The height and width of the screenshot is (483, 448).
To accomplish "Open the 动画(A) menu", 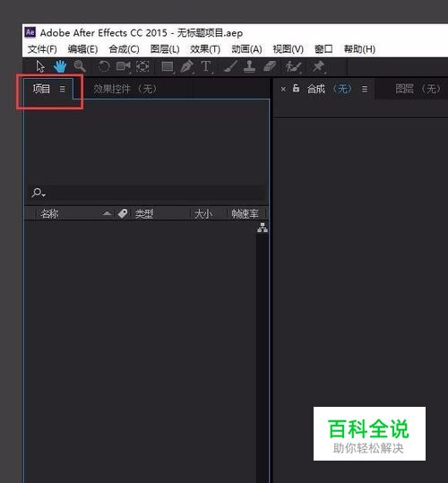I will click(x=246, y=49).
